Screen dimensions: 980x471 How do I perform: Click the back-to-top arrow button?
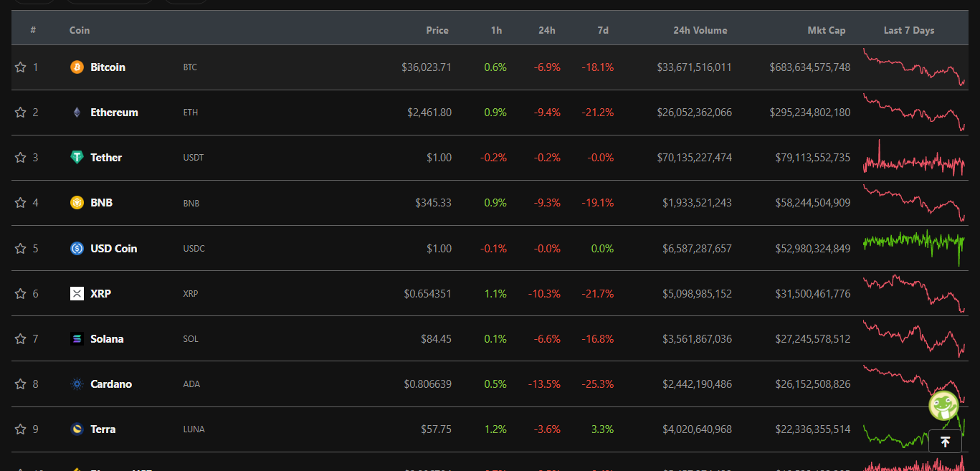pos(945,442)
